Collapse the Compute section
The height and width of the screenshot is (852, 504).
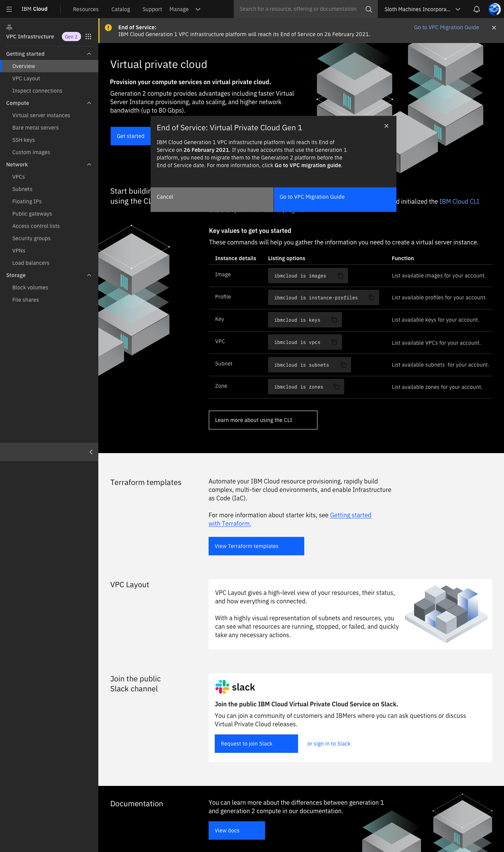coord(89,103)
